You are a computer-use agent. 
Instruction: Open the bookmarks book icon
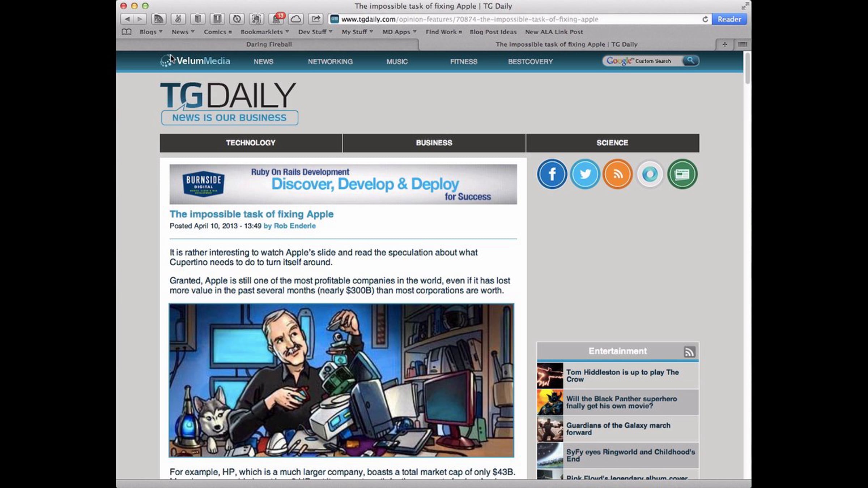(x=127, y=32)
